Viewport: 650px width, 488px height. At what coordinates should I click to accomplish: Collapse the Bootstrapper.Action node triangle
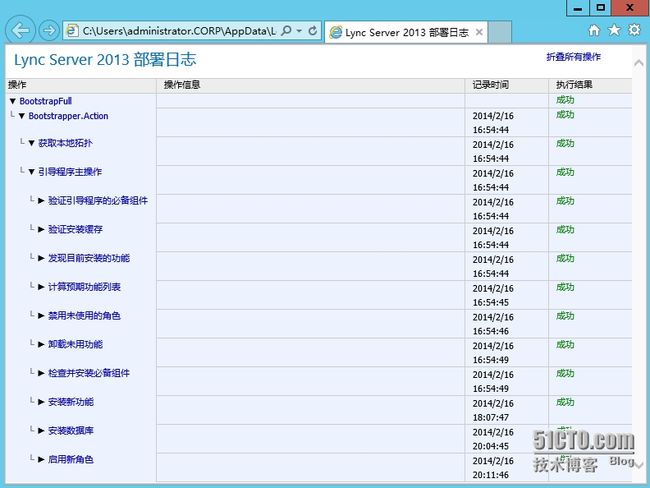click(22, 116)
